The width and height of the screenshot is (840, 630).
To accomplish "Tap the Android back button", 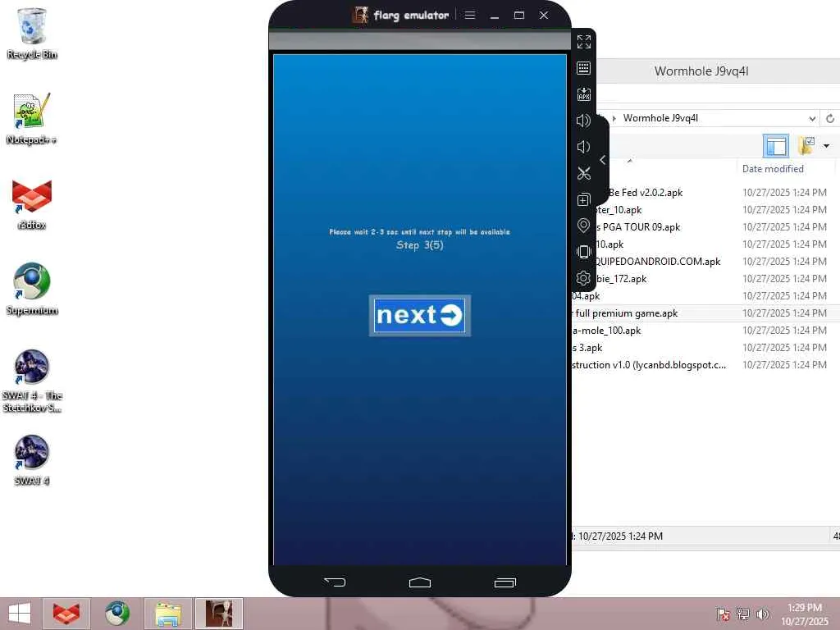I will coord(335,582).
